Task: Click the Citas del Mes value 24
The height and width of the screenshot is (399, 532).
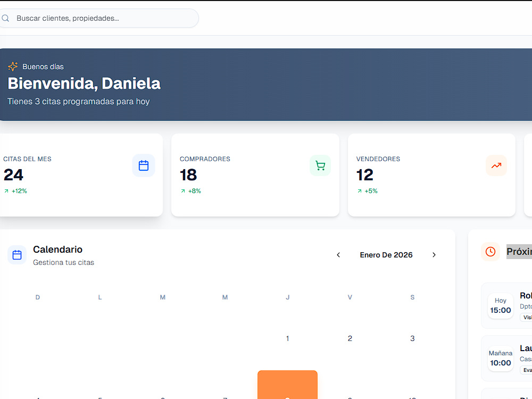Action: (x=13, y=175)
